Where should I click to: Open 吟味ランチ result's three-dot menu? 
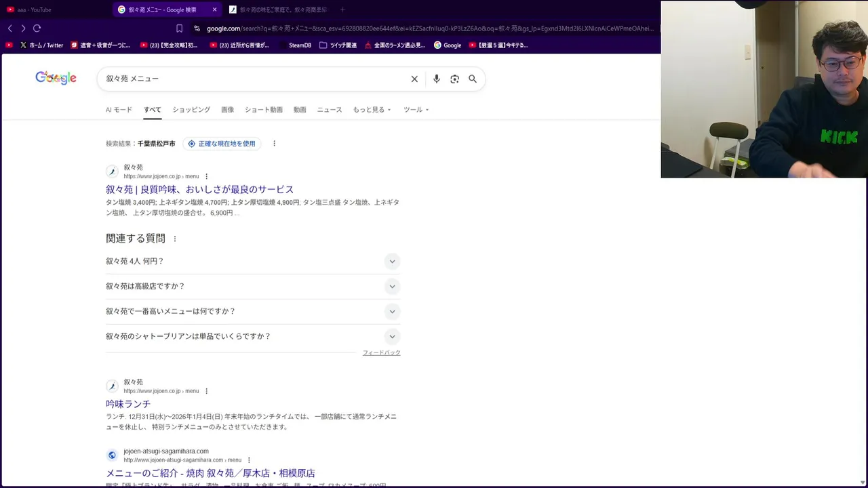pyautogui.click(x=207, y=391)
